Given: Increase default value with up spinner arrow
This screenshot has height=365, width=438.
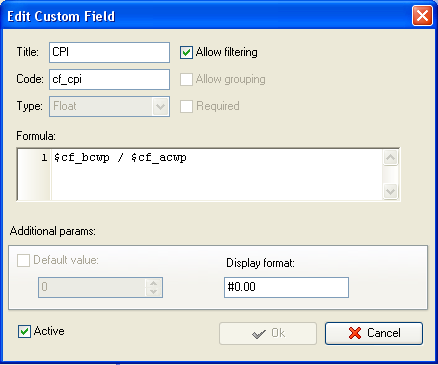Looking at the screenshot, I should click(153, 283).
